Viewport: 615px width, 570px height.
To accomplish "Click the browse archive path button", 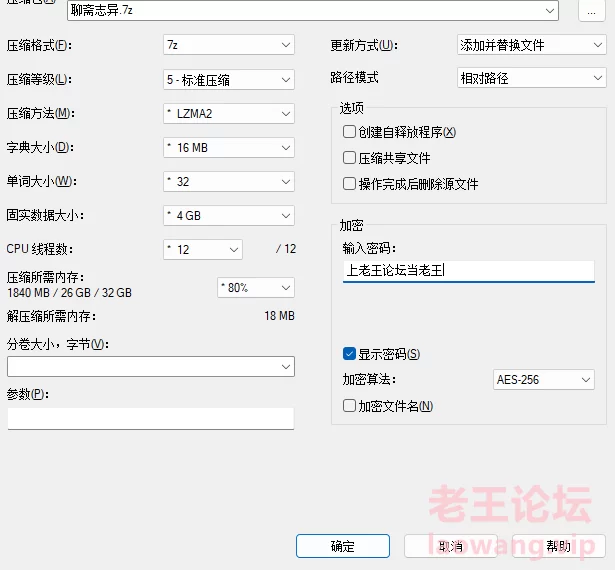I will [593, 10].
